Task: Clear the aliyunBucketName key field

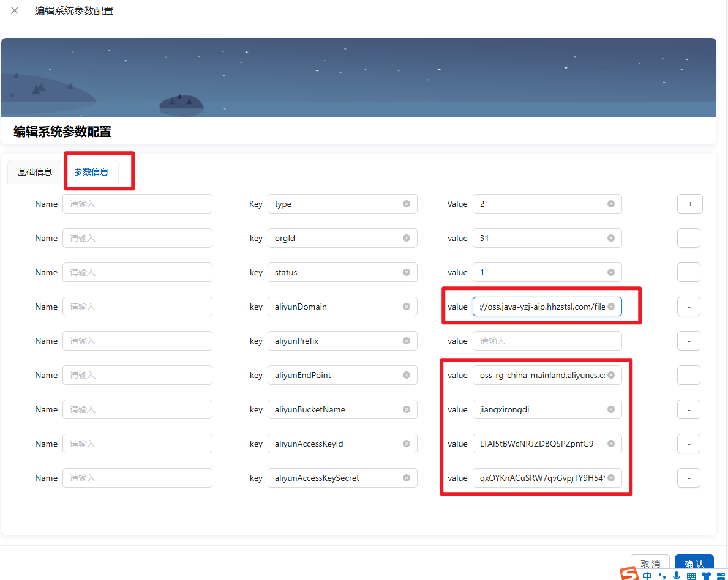Action: (x=407, y=410)
